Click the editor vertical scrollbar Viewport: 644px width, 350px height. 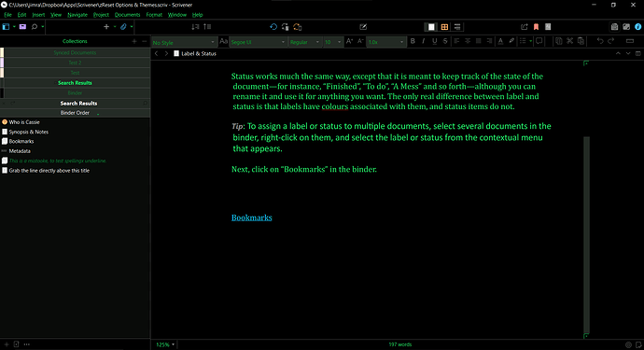tap(586, 234)
